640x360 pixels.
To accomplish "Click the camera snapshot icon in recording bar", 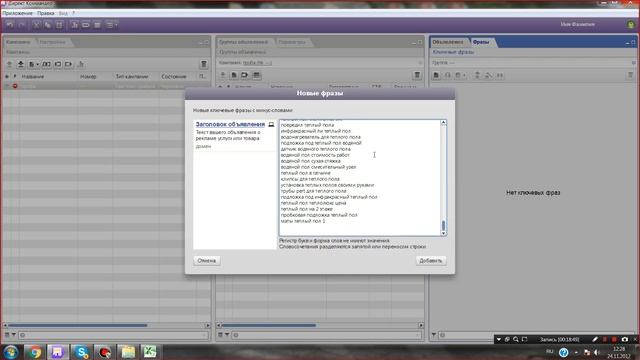I will coord(625,339).
